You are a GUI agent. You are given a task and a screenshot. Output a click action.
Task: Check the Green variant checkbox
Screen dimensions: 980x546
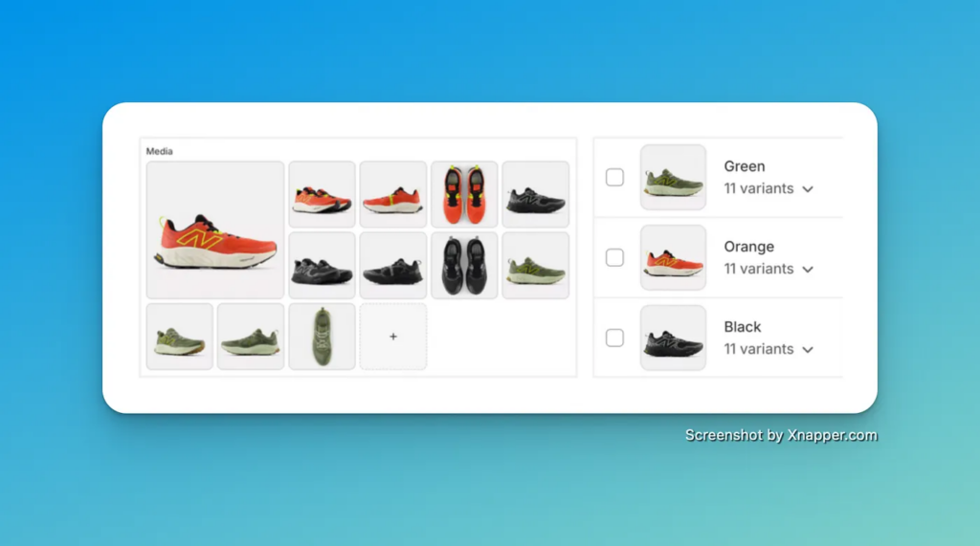click(614, 178)
